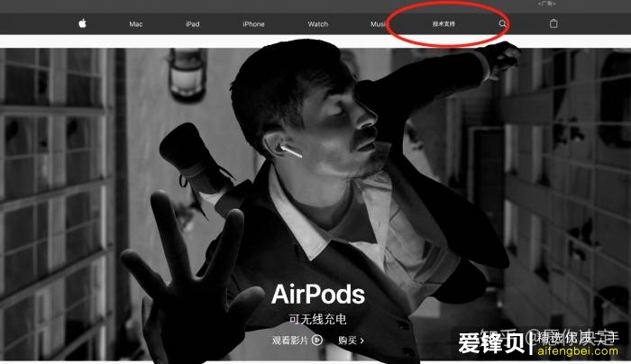Open the Music navigation item
Viewport: 631px width, 364px height.
pos(379,24)
